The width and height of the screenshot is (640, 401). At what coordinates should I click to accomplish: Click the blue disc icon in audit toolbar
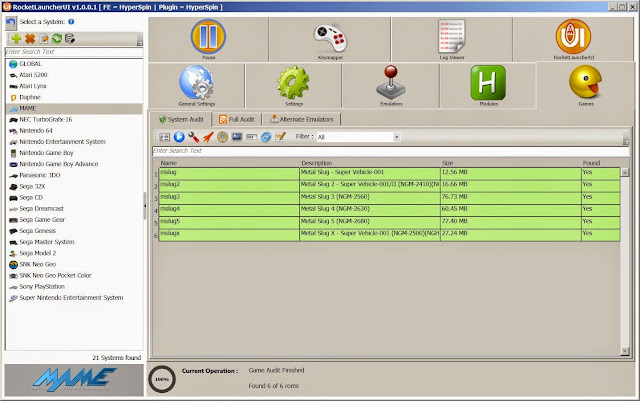[266, 137]
